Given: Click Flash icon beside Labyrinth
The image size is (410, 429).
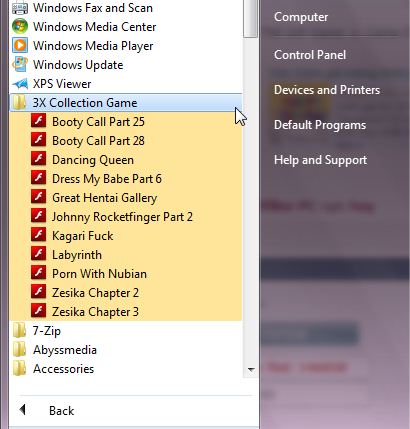Looking at the screenshot, I should click(39, 254).
